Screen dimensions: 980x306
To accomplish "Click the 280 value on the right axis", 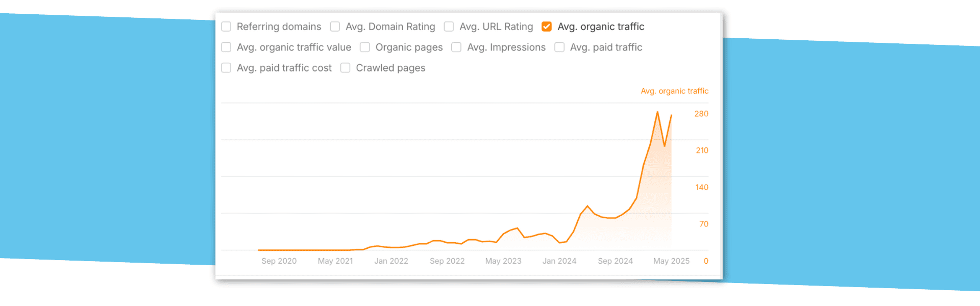I will (x=701, y=114).
